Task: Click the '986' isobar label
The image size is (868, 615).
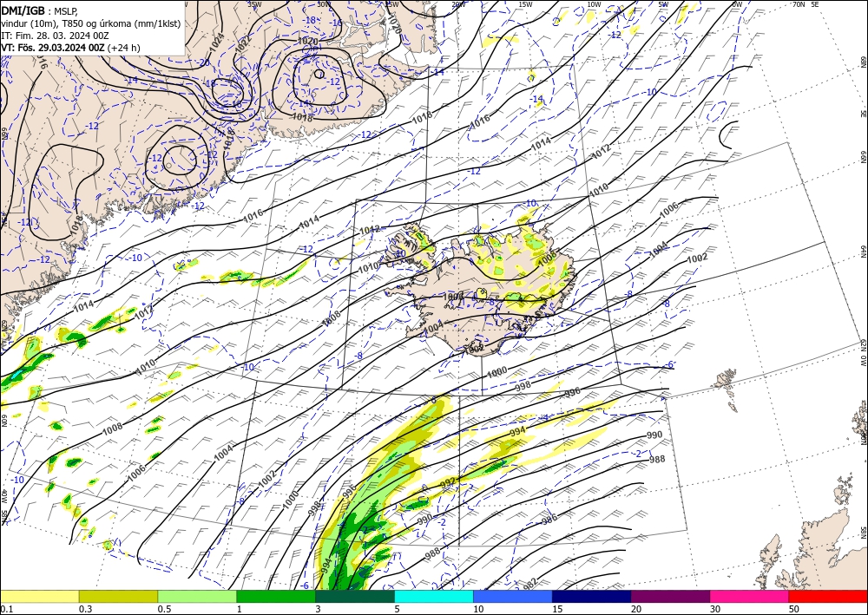Action: [x=549, y=520]
